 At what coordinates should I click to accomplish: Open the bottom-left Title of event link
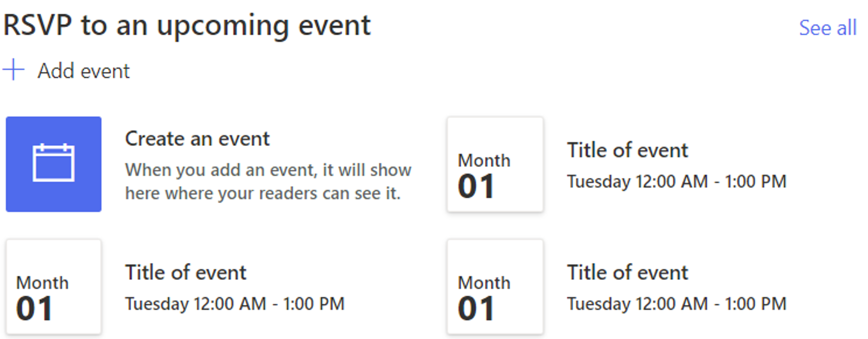[185, 272]
